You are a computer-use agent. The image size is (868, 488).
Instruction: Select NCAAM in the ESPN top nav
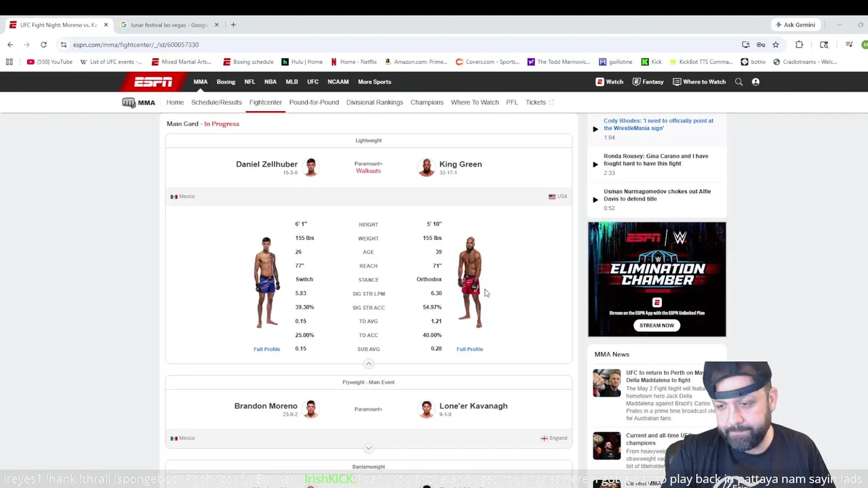click(x=338, y=82)
